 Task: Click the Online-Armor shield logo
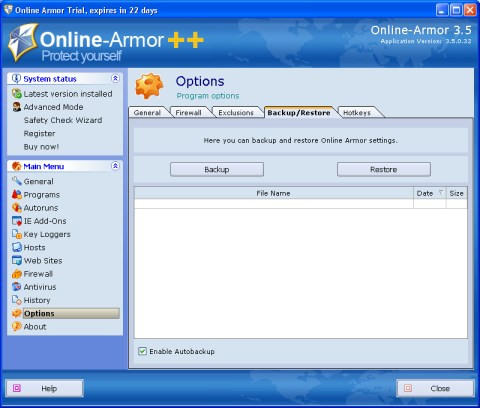coord(23,42)
